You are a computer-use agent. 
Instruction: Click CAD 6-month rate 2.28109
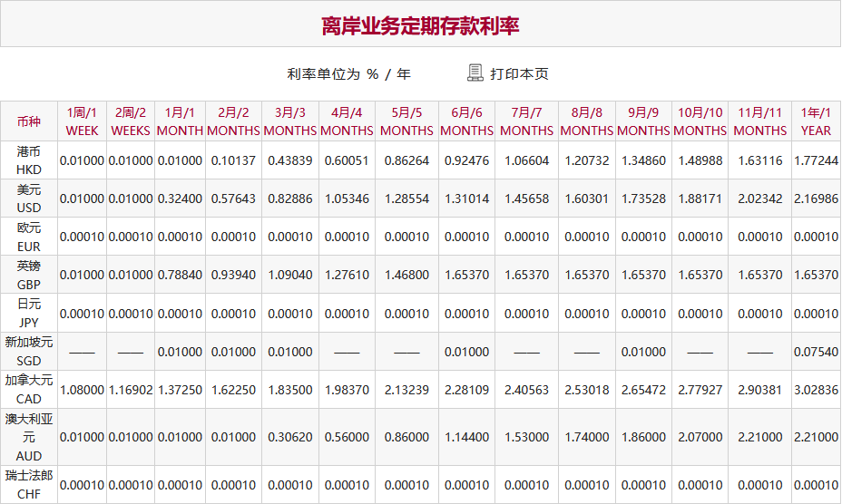[x=466, y=390]
